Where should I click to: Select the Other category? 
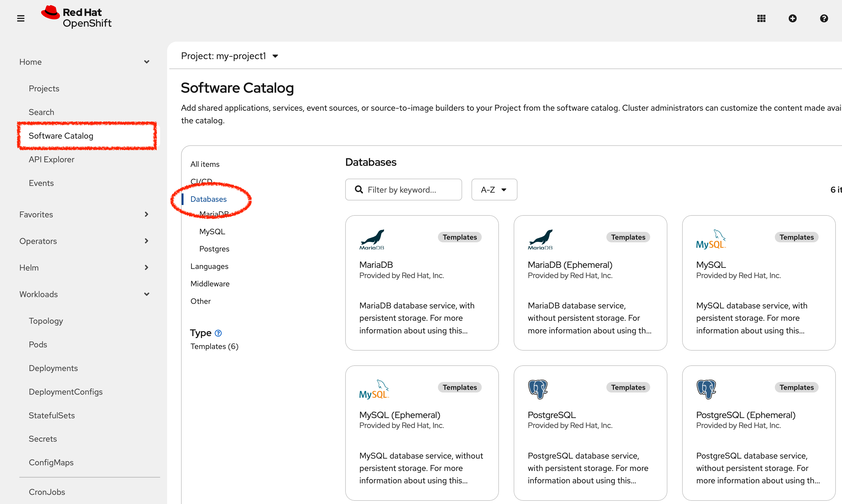200,301
